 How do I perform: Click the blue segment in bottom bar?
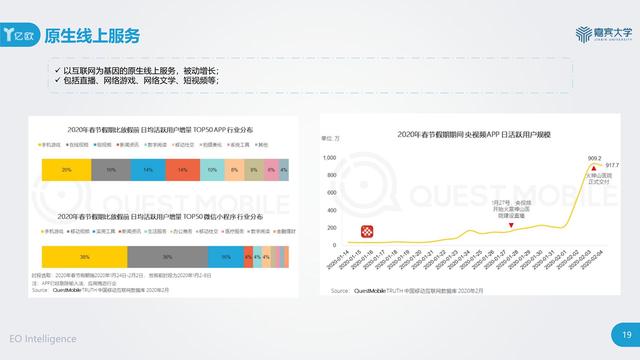pyautogui.click(x=226, y=257)
